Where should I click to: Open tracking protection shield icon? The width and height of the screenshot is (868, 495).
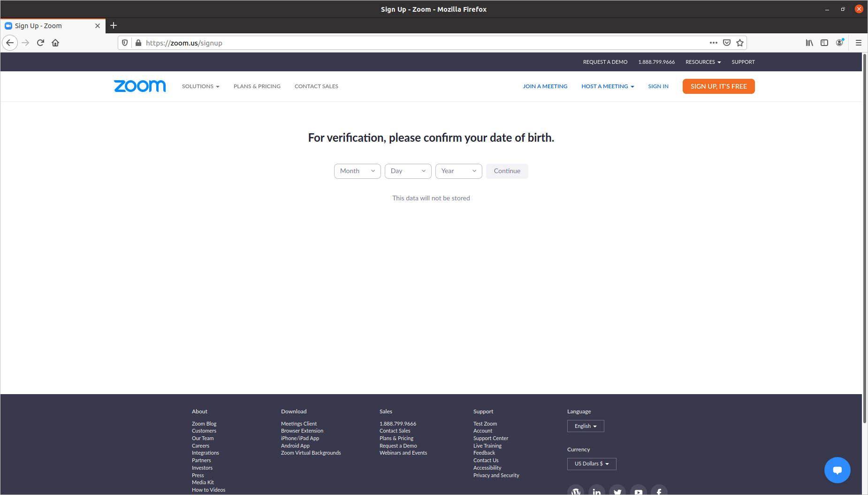click(125, 43)
